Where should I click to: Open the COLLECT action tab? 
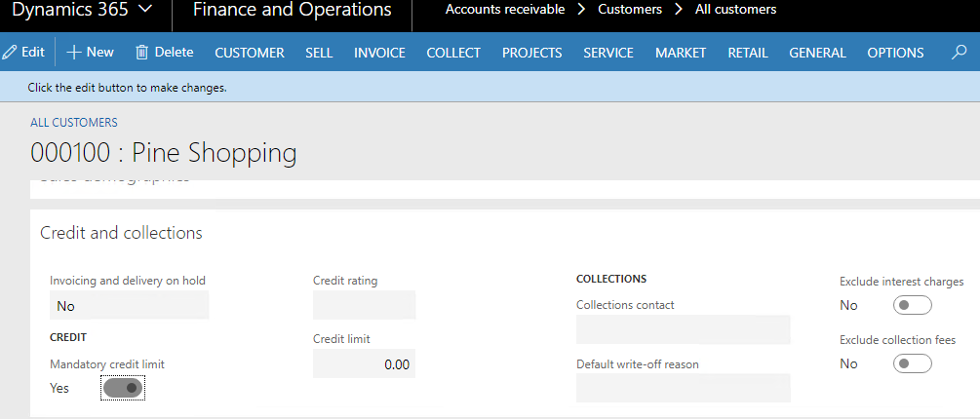[453, 53]
